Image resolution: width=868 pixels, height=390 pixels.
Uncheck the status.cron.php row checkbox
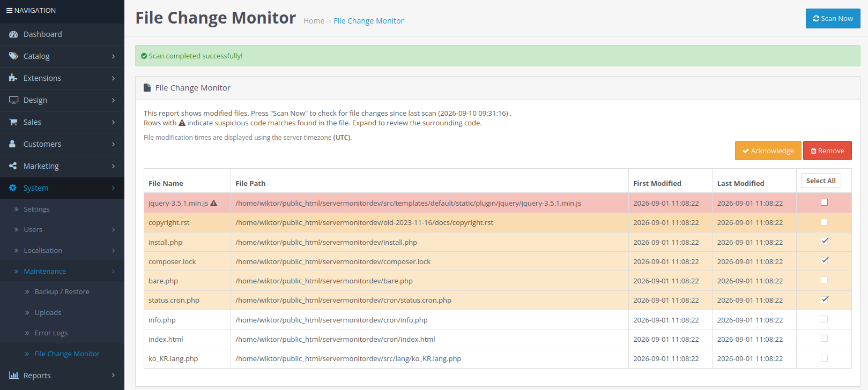click(825, 299)
